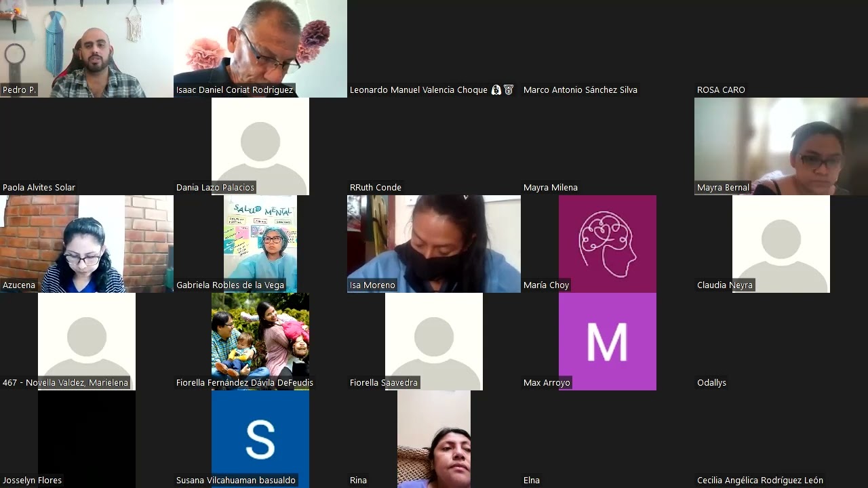Click the name label 'Isa Moreno'

[x=372, y=285]
